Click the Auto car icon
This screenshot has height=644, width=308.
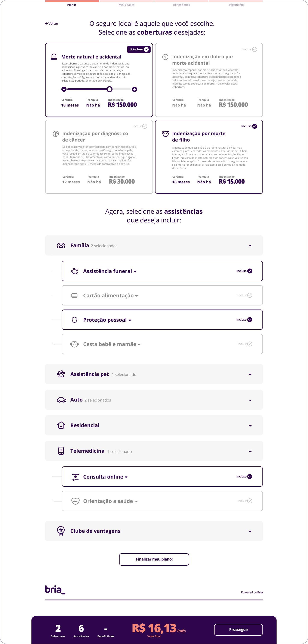61,400
